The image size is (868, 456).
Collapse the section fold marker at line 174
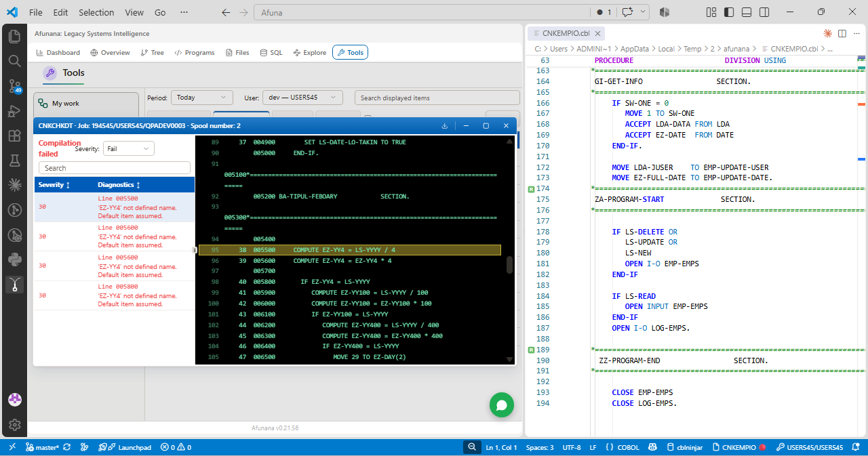pos(530,188)
